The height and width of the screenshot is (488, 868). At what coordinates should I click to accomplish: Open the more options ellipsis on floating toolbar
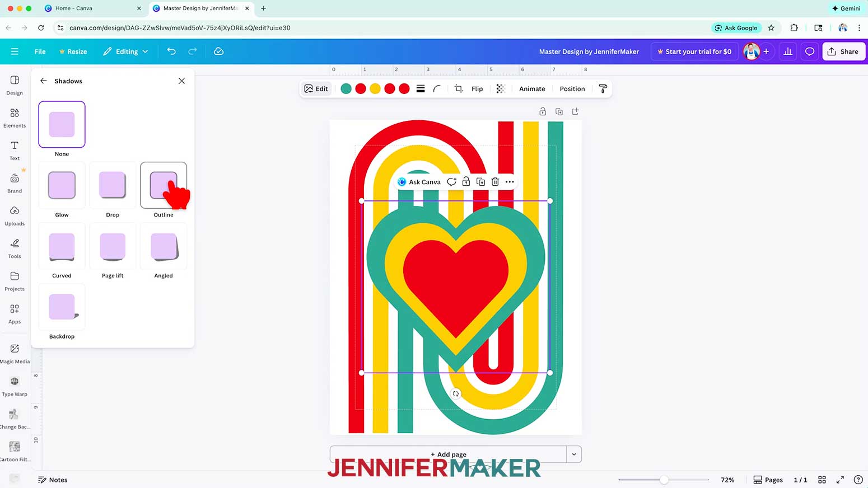click(x=510, y=182)
